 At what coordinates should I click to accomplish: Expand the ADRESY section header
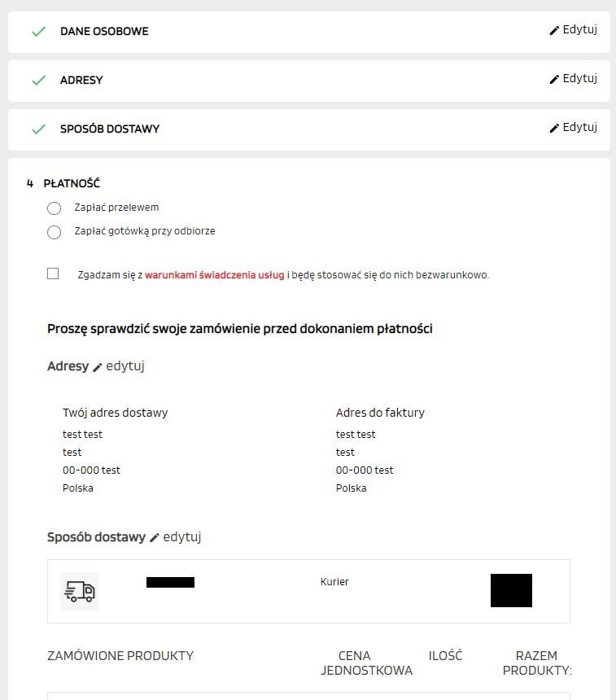click(x=81, y=81)
